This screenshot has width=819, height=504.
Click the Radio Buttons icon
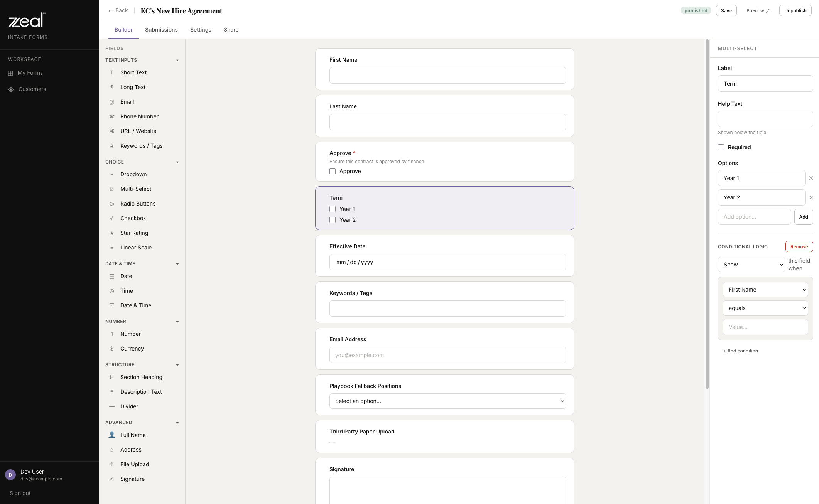[x=112, y=204]
